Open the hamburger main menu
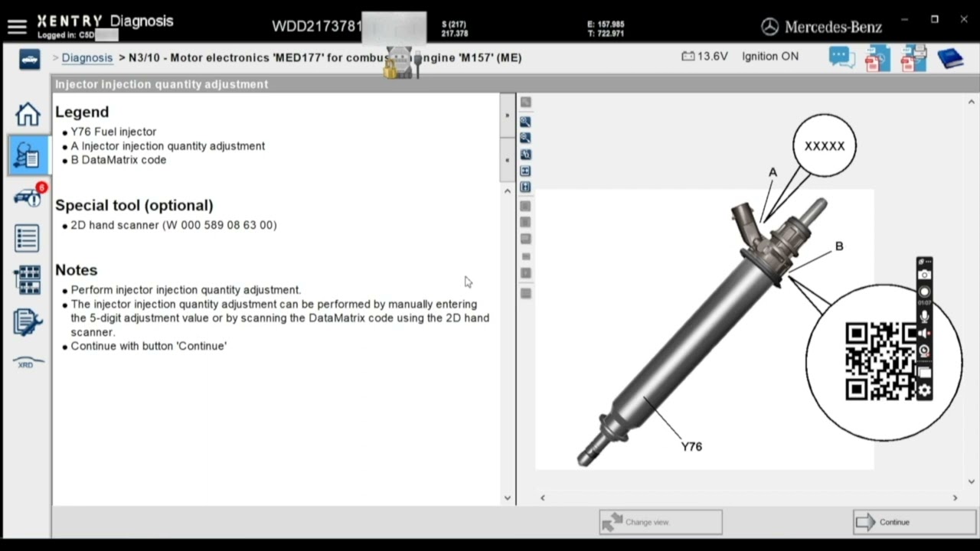Screen dimensions: 980x551 pos(17,27)
